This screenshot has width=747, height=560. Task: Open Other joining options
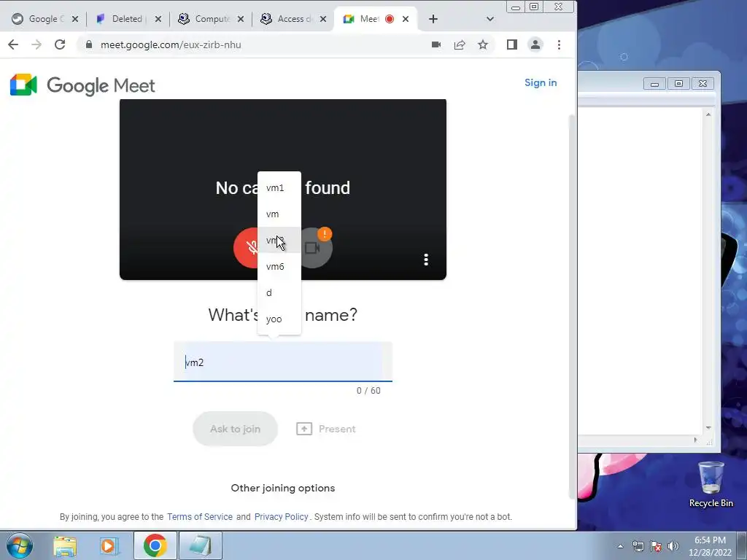(x=283, y=488)
